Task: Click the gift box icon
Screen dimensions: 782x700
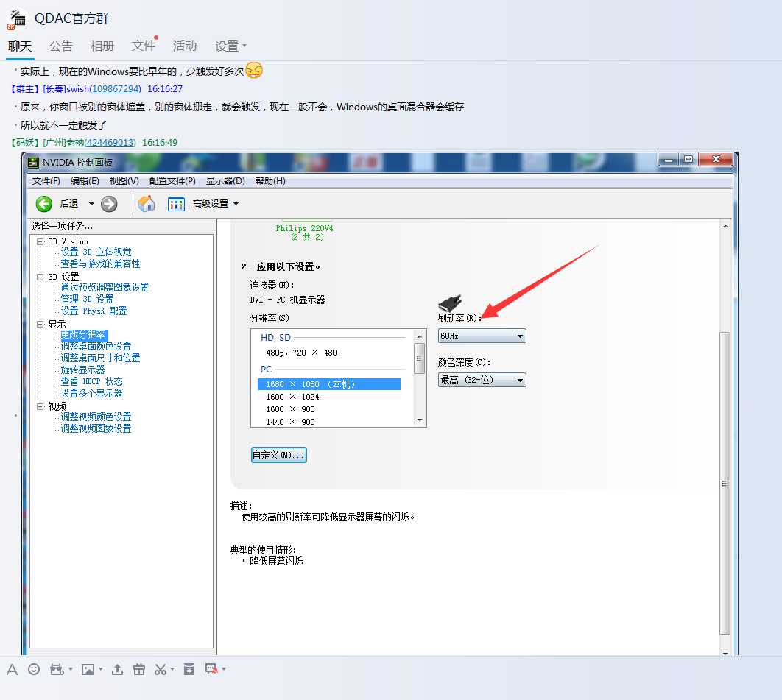Action: pos(139,669)
